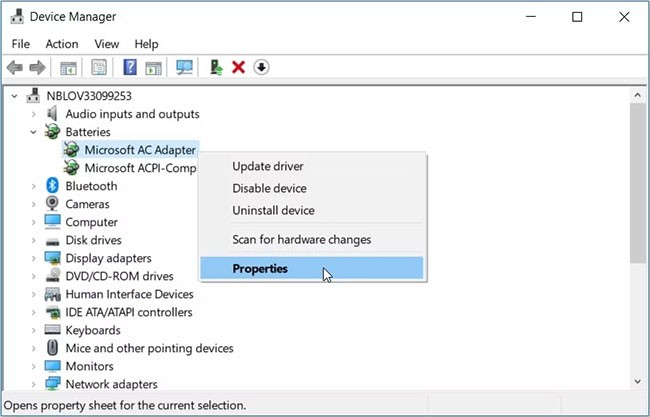650x417 pixels.
Task: Choose Uninstall device in the context menu
Action: click(273, 210)
